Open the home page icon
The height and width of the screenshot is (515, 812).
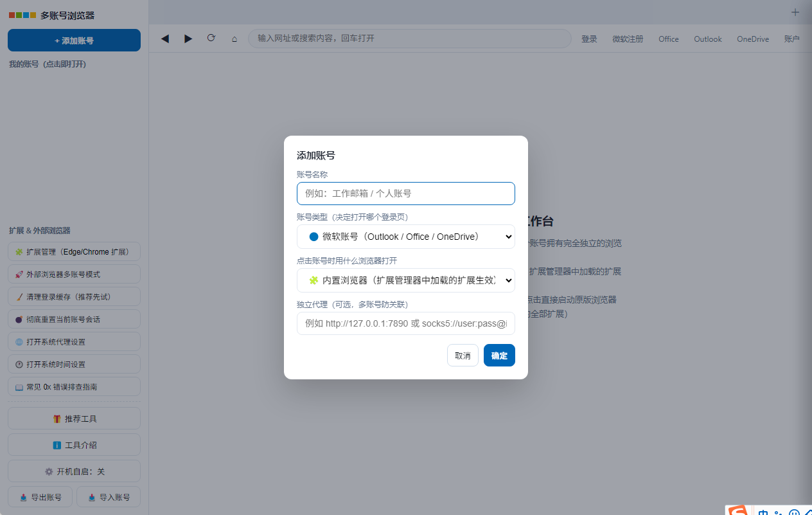(234, 39)
